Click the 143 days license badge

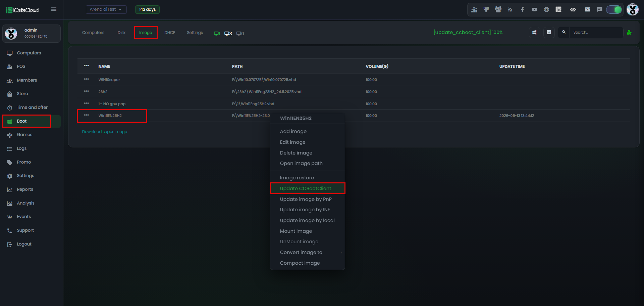(147, 9)
